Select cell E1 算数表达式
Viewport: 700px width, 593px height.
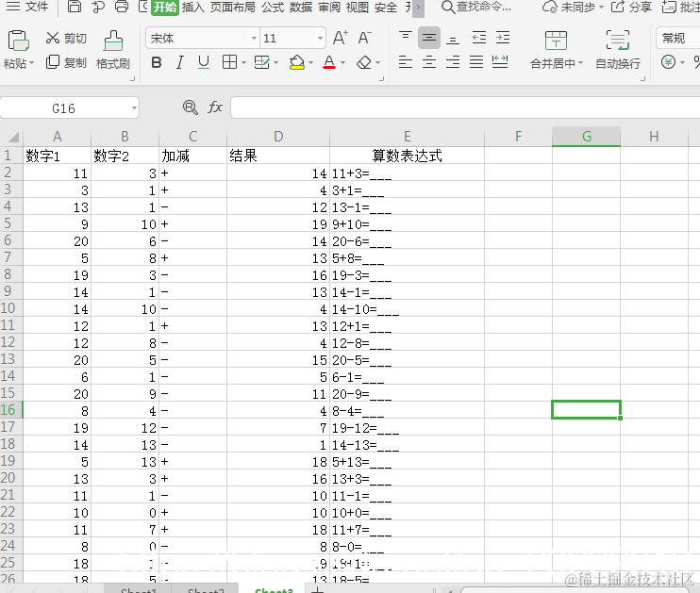408,156
